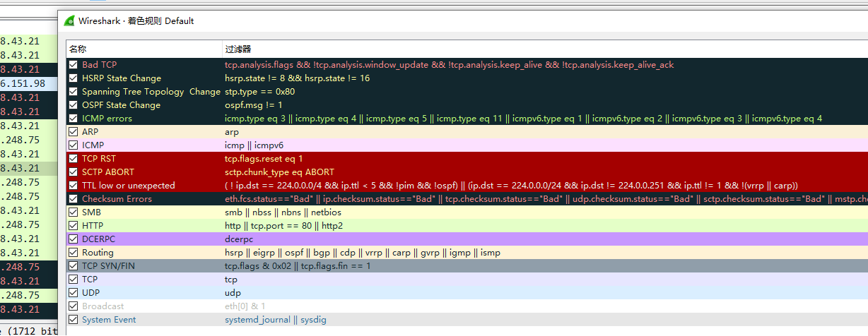Screen dimensions: 868x336
Task: Select the HSRP State Change rule name
Action: [122, 78]
